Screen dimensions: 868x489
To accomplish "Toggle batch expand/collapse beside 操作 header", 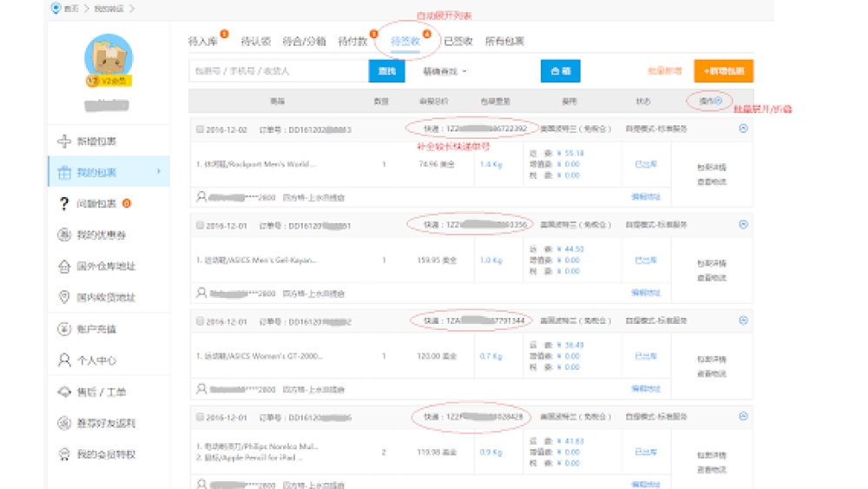I will point(719,101).
